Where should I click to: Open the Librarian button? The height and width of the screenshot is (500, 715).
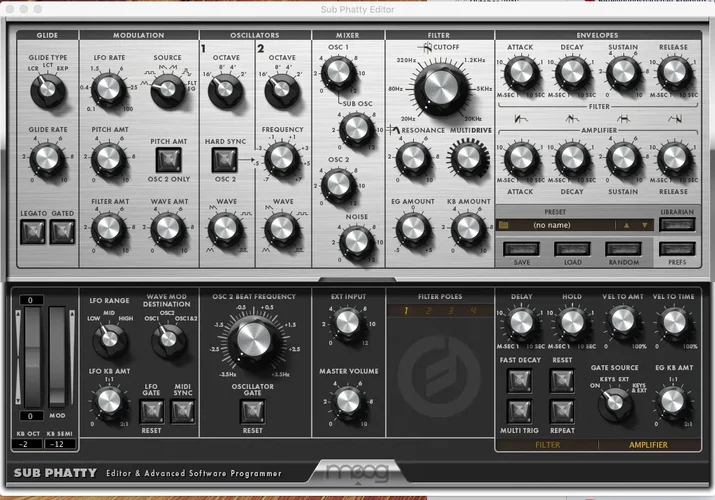[677, 224]
